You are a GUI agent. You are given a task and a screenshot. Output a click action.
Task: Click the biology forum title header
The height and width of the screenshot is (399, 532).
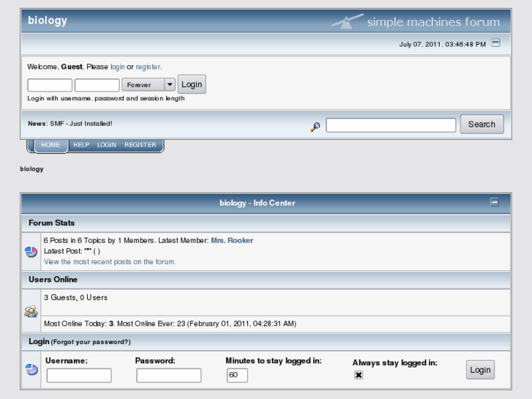48,20
